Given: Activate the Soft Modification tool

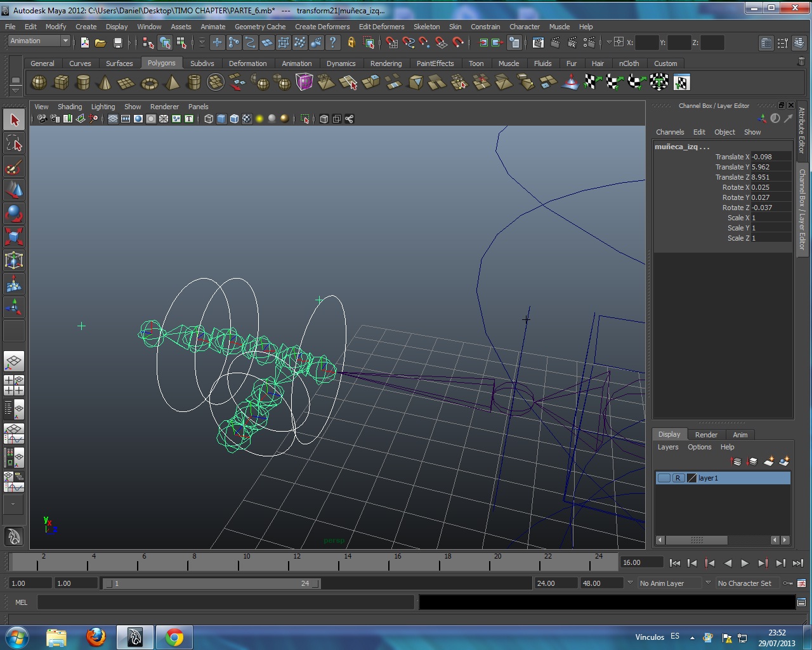Looking at the screenshot, I should pos(14,284).
